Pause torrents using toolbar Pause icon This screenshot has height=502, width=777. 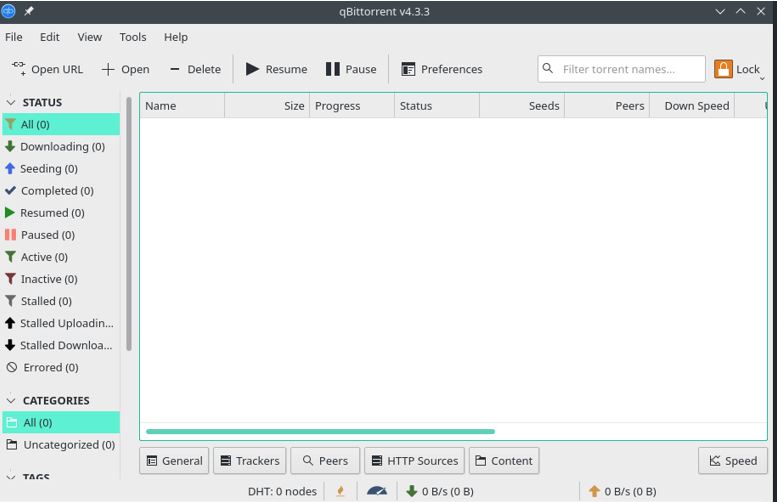pos(333,69)
